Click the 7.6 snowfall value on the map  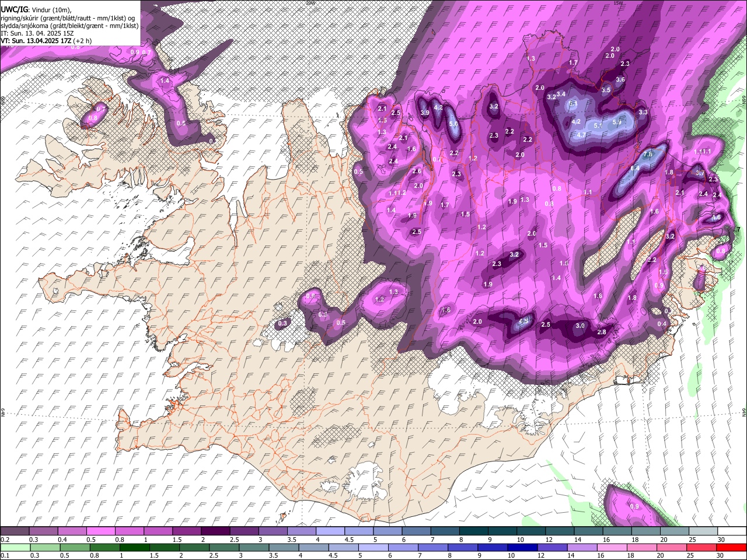(648, 155)
